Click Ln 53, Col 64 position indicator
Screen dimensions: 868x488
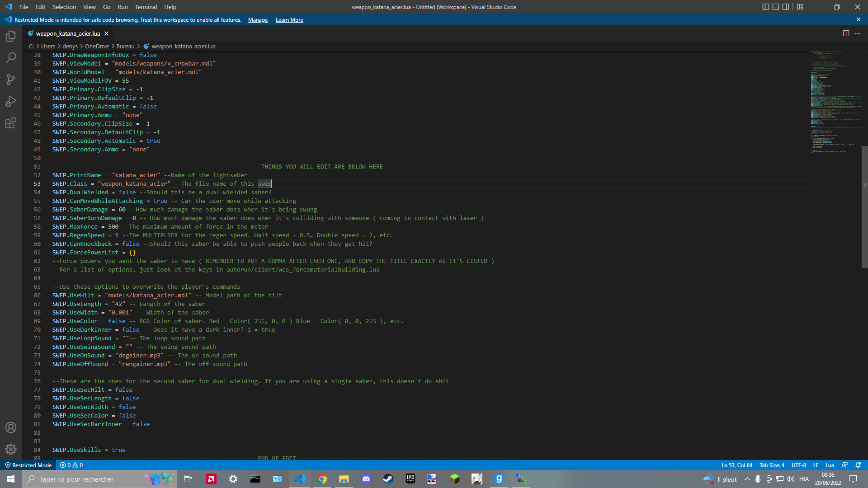[737, 465]
